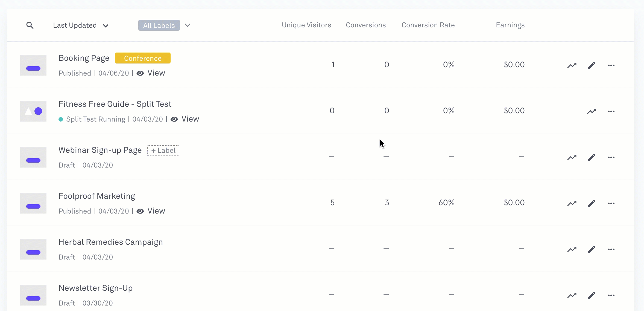
Task: Edit Herbal Remedies Campaign with pencil icon
Action: (592, 249)
